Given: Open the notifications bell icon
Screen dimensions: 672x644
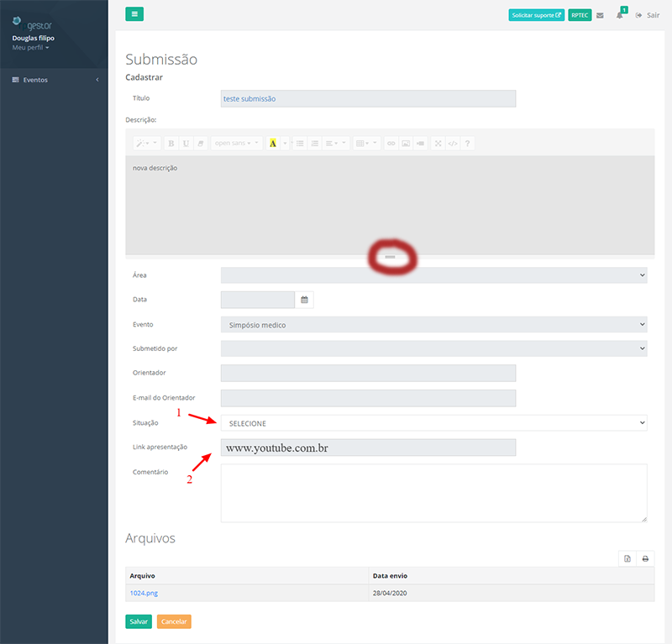Looking at the screenshot, I should [620, 15].
